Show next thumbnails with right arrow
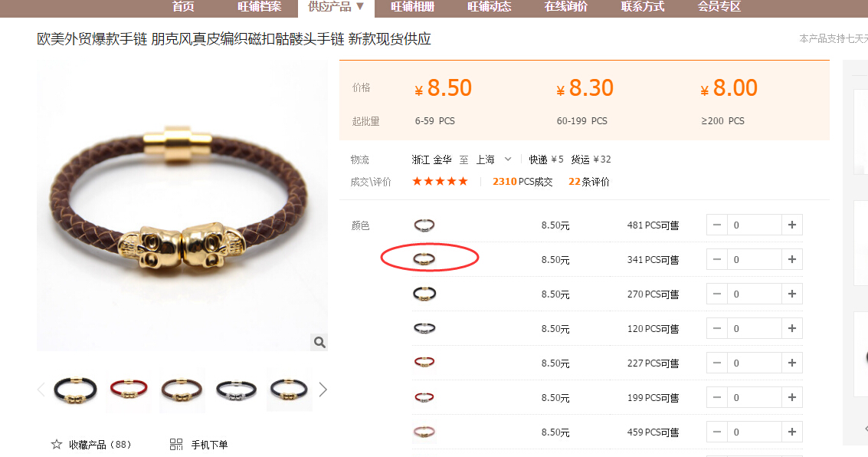Viewport: 868px width, 457px height. pos(323,390)
